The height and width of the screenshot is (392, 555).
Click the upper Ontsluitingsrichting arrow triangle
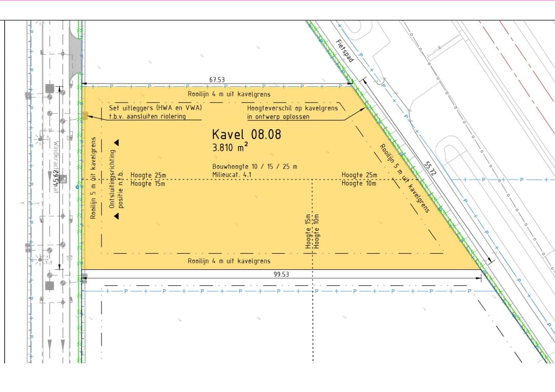point(117,142)
